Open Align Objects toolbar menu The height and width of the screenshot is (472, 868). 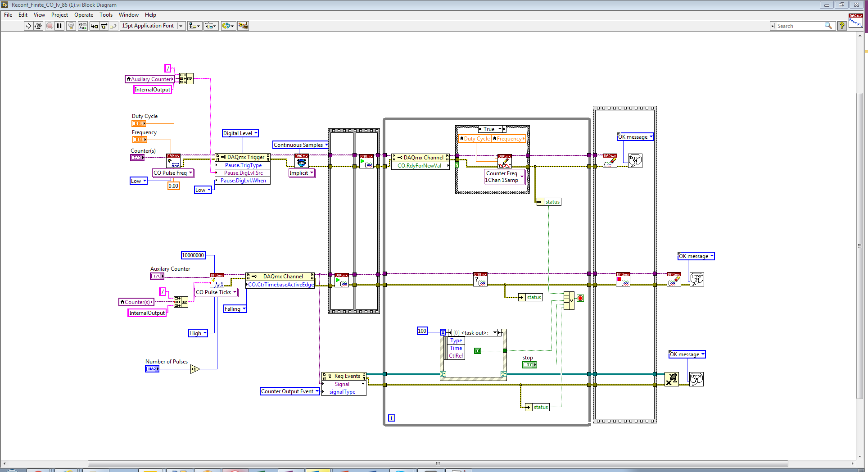click(x=194, y=26)
